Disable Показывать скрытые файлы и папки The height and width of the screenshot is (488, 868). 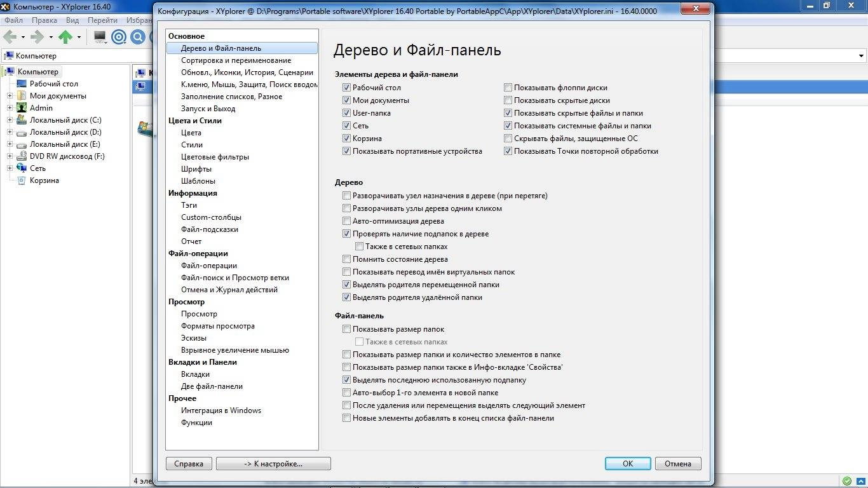point(508,113)
